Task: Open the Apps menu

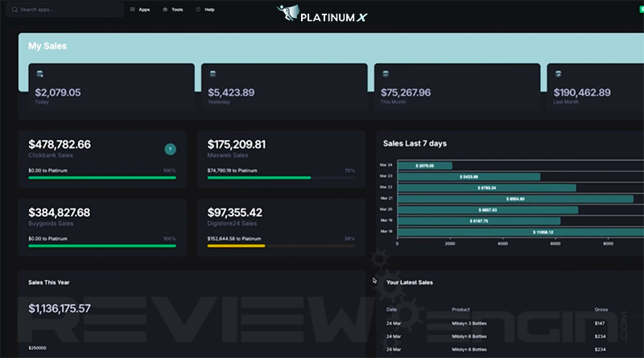Action: coord(140,10)
